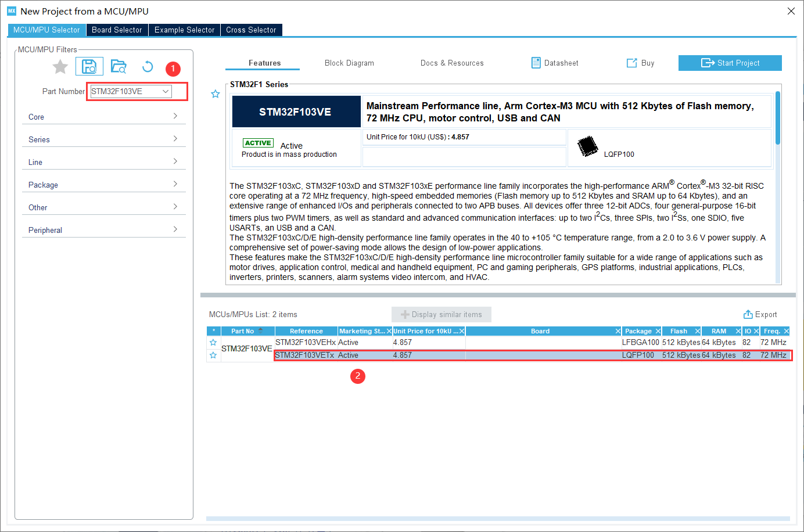Click the LFBGA100 package cell
Image resolution: width=804 pixels, height=532 pixels.
tap(641, 343)
